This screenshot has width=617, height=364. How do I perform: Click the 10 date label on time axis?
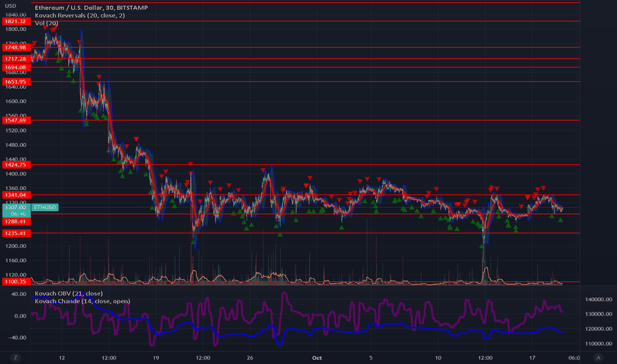pyautogui.click(x=438, y=357)
